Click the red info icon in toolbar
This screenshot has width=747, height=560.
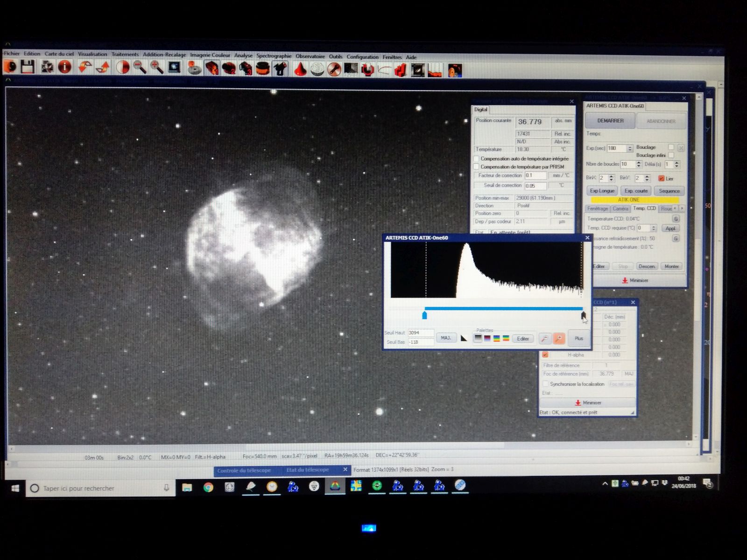click(64, 67)
